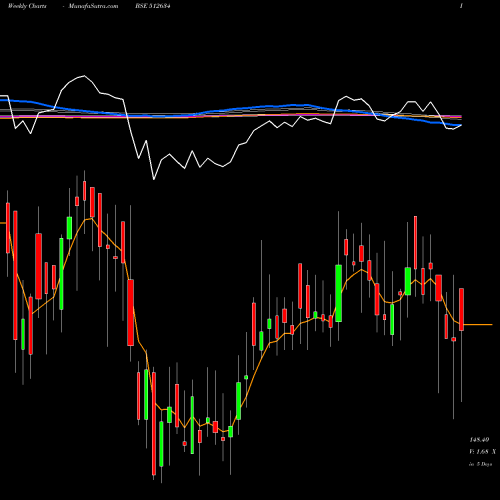Image resolution: width=500 pixels, height=500 pixels.
Task: Click the white indicator line's highest peak
Action: 84,76
